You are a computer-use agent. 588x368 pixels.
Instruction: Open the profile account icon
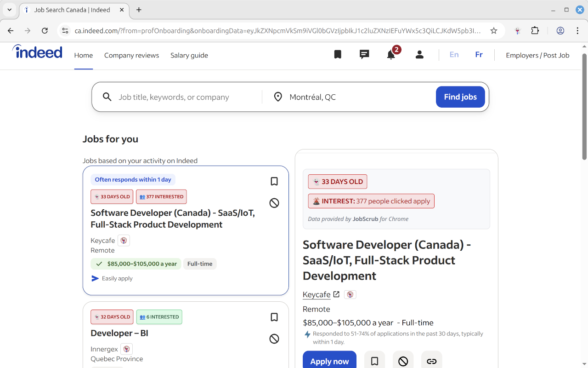coord(419,55)
